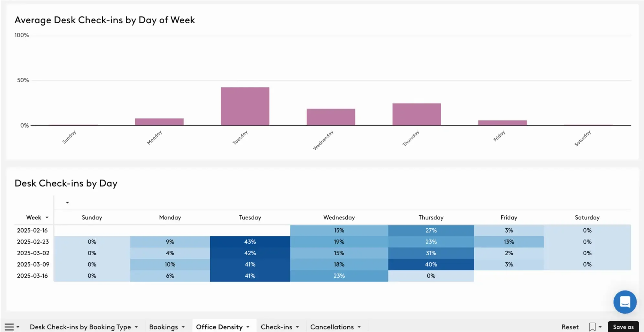The image size is (644, 332).
Task: Open the Week column sort arrow
Action: pyautogui.click(x=47, y=218)
